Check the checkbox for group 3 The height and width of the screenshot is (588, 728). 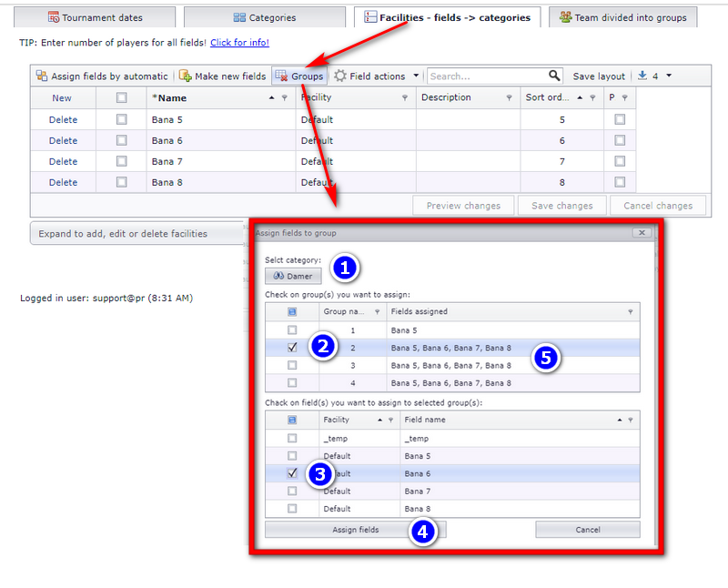[292, 365]
